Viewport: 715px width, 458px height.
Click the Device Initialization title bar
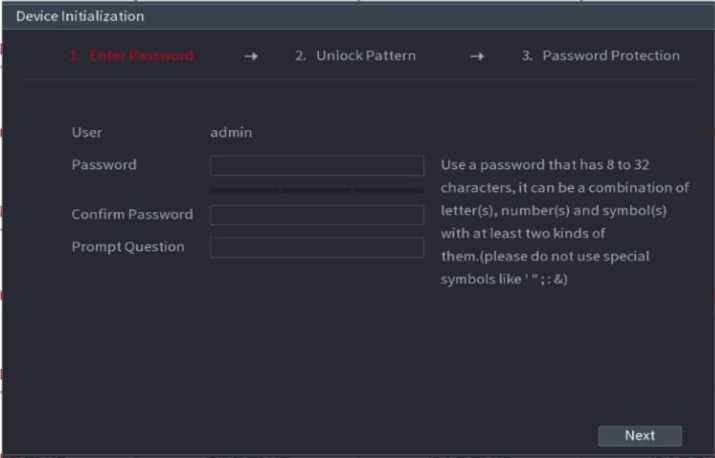click(80, 16)
